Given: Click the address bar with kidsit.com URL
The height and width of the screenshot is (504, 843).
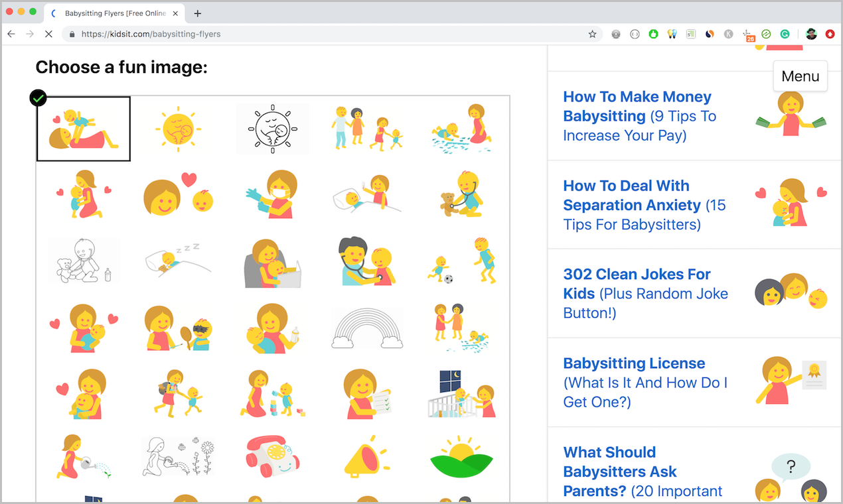Looking at the screenshot, I should 332,34.
